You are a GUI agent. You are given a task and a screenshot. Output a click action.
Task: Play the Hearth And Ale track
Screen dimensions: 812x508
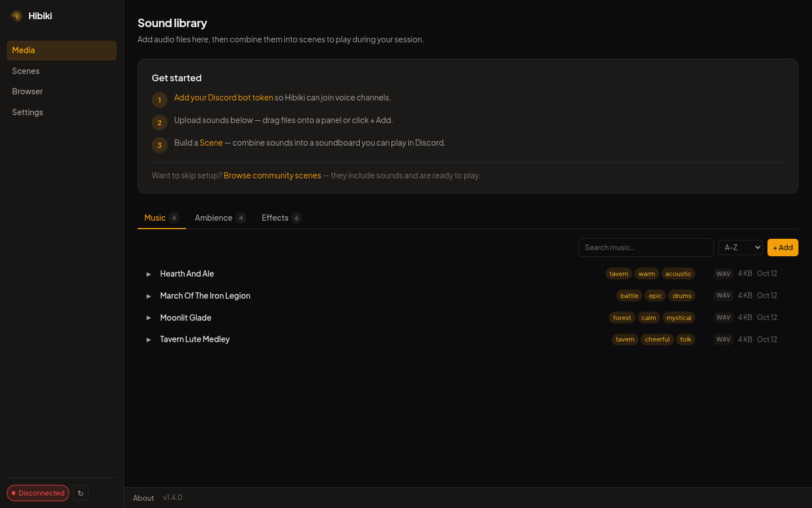click(149, 274)
